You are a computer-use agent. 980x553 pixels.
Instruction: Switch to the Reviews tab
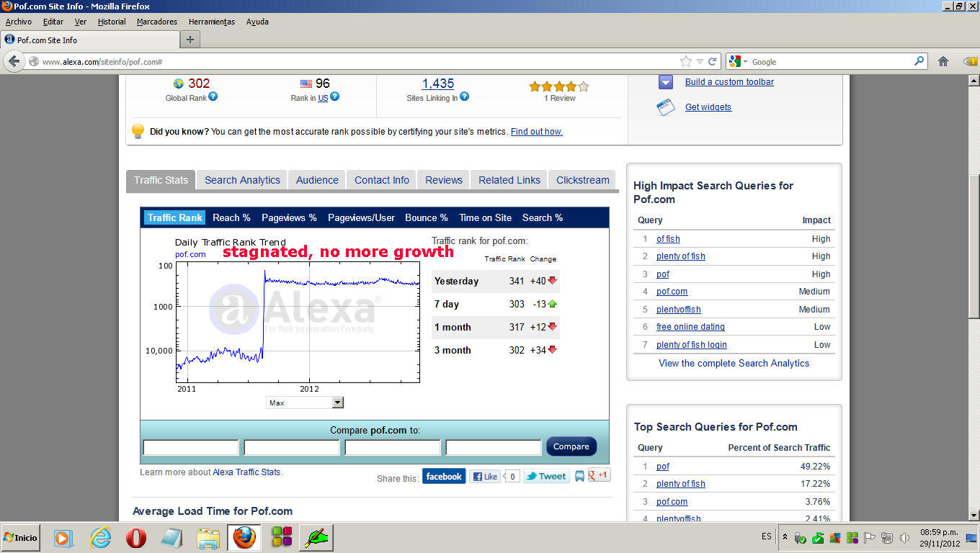pos(444,180)
